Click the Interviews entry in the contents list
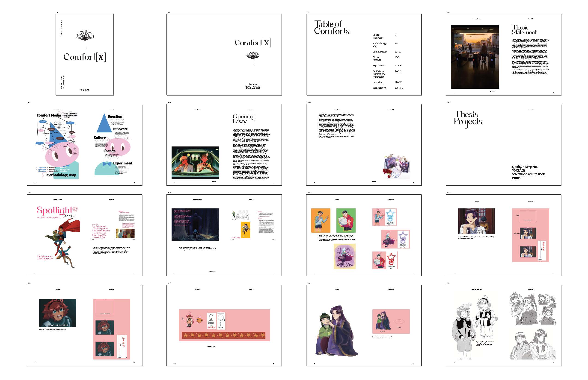The height and width of the screenshot is (380, 588). point(378,82)
